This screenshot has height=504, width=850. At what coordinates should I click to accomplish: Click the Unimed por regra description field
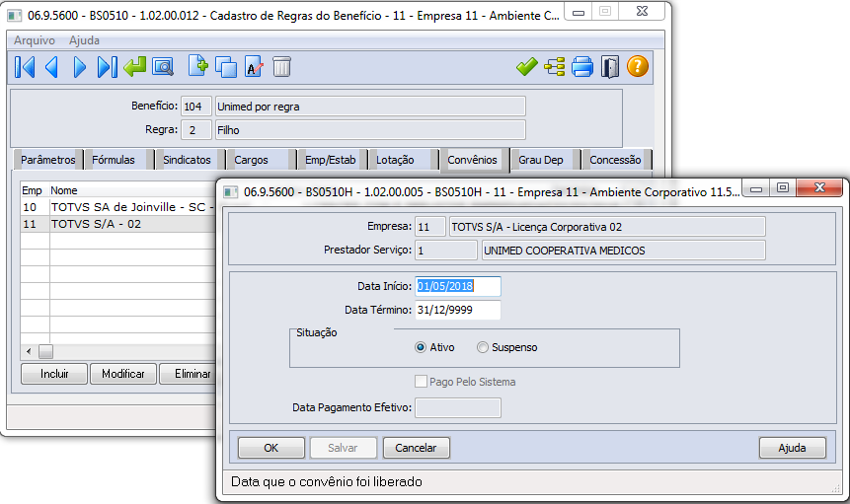pyautogui.click(x=370, y=107)
